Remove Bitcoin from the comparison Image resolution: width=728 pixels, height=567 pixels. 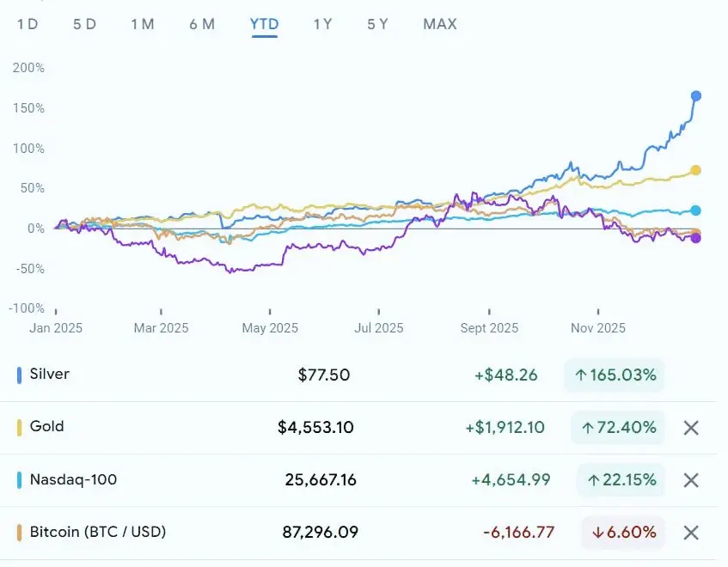tap(691, 533)
